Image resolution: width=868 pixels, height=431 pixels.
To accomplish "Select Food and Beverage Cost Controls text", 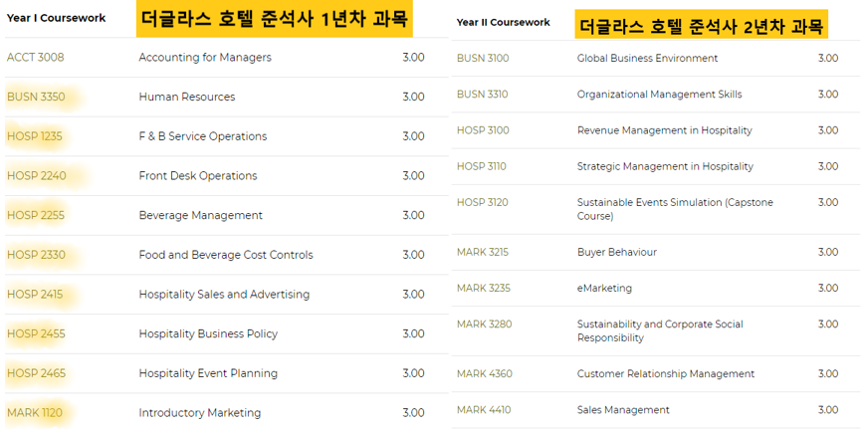I will tap(226, 255).
